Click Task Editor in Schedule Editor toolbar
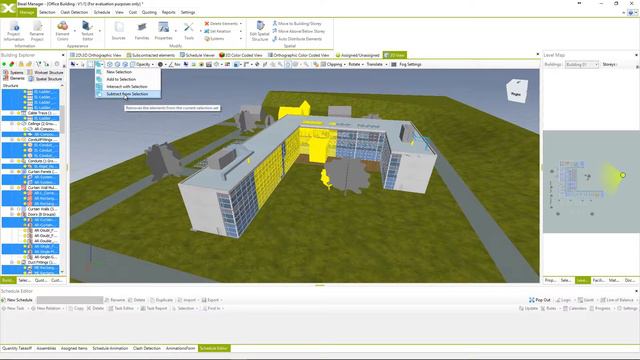Image resolution: width=640 pixels, height=360 pixels. (121, 309)
